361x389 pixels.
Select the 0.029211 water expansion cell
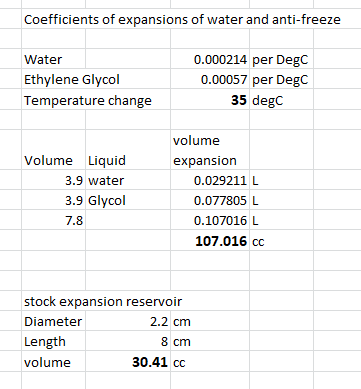(210, 180)
